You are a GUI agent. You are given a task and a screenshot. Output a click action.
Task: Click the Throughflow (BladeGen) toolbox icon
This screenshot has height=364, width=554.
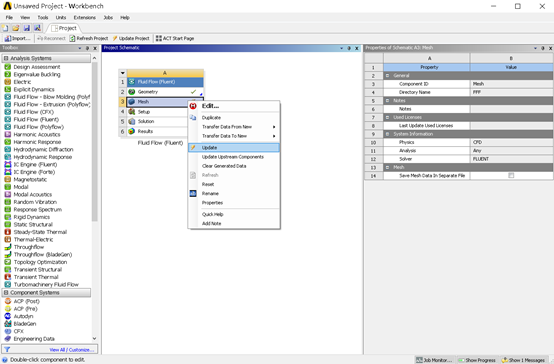(x=7, y=254)
